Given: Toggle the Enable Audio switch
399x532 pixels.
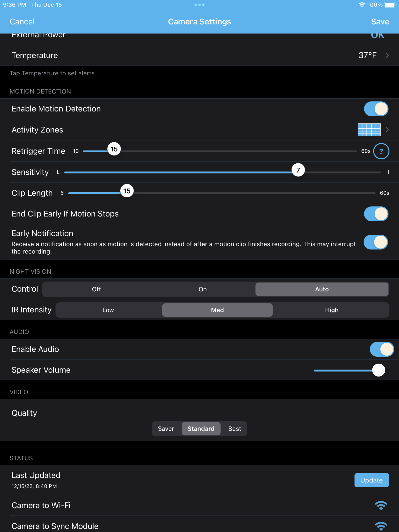Looking at the screenshot, I should click(x=382, y=349).
